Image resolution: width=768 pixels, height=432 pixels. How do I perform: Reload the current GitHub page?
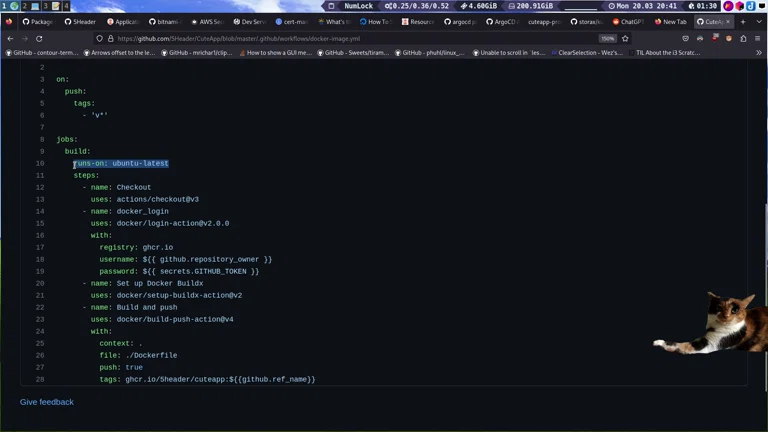tap(41, 39)
